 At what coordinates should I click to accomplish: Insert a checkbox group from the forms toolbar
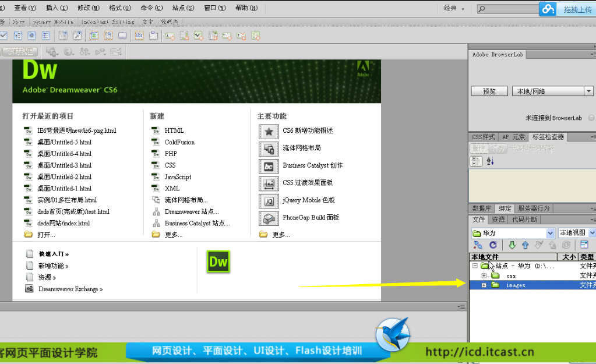(x=17, y=36)
